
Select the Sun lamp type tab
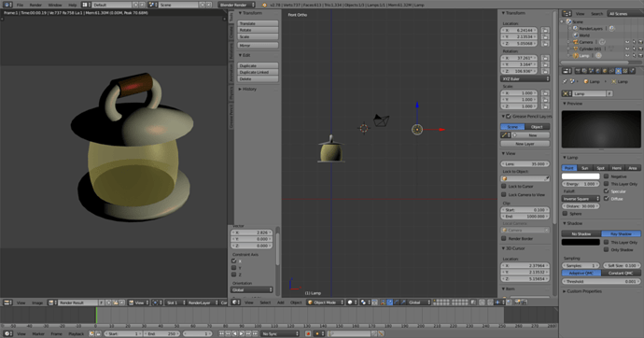pos(584,168)
